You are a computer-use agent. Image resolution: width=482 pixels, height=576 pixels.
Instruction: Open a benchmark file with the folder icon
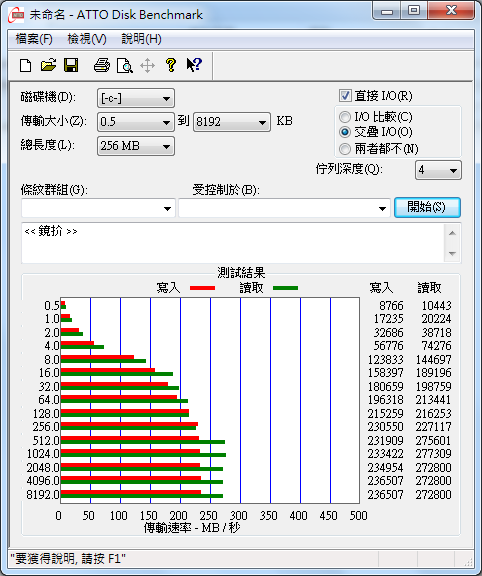coord(48,65)
